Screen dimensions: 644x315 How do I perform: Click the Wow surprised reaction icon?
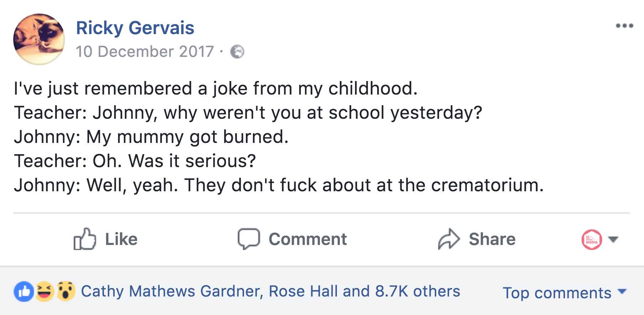[66, 292]
